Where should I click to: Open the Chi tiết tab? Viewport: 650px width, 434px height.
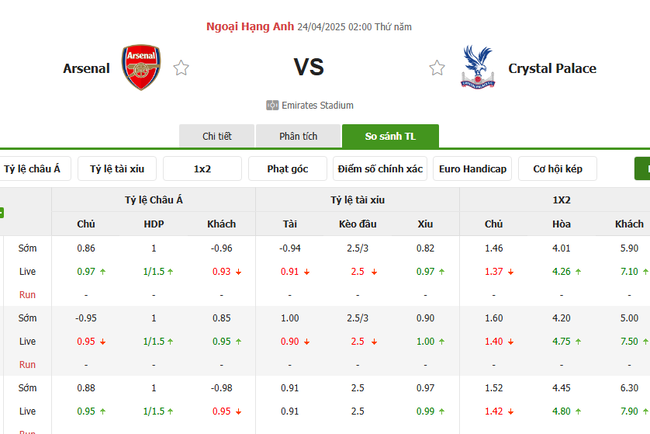[216, 137]
